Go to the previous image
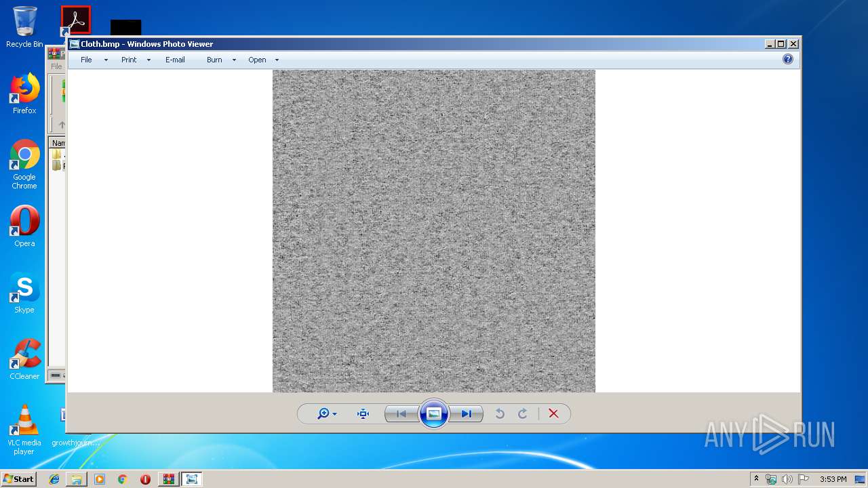Screen dimensions: 868x488 (x=401, y=413)
